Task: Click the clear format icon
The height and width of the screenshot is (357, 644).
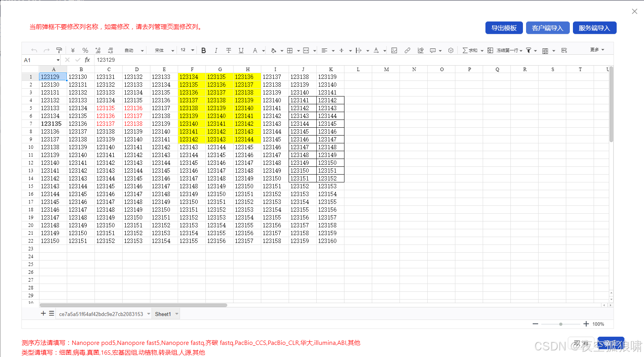Action: pyautogui.click(x=564, y=50)
